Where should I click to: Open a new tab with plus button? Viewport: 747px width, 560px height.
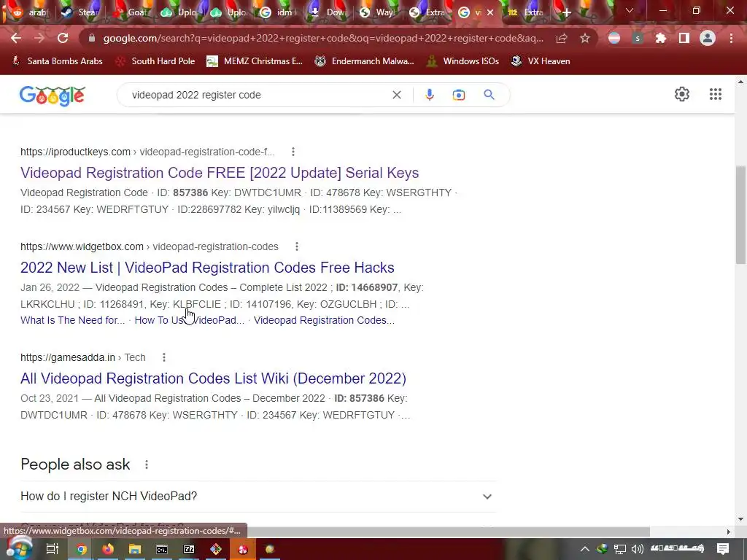pos(566,13)
